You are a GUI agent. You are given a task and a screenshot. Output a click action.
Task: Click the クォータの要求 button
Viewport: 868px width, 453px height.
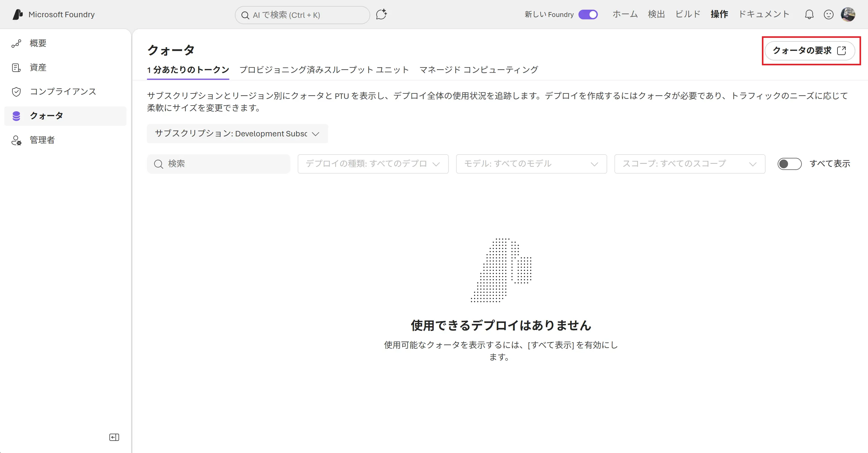(x=810, y=51)
